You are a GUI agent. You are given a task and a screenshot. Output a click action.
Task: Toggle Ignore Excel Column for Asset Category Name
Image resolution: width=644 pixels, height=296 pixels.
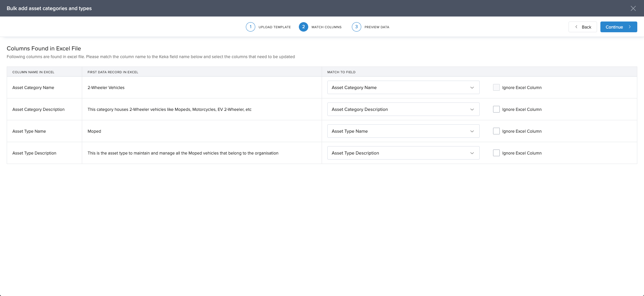pyautogui.click(x=496, y=87)
